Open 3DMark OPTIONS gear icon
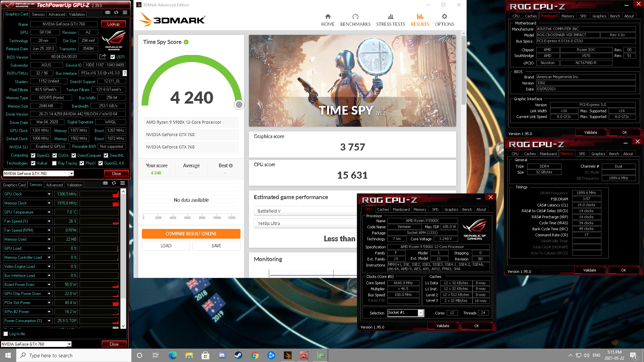Screen dimensions: 644x362 click(x=444, y=16)
